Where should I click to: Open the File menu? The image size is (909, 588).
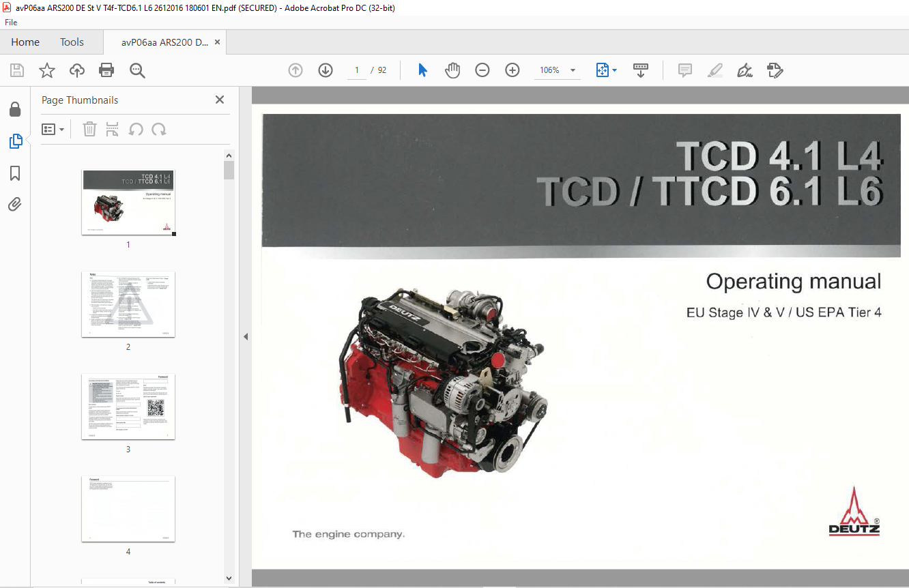point(11,22)
